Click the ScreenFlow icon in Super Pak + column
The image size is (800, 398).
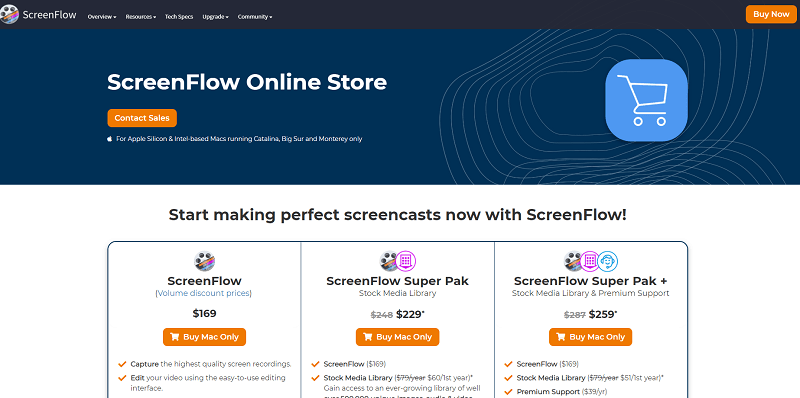(573, 261)
